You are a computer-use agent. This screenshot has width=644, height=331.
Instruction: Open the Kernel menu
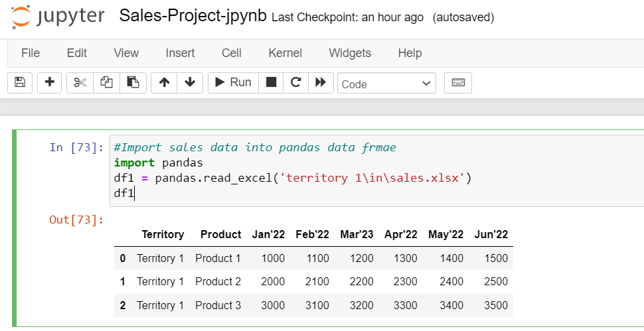point(285,53)
